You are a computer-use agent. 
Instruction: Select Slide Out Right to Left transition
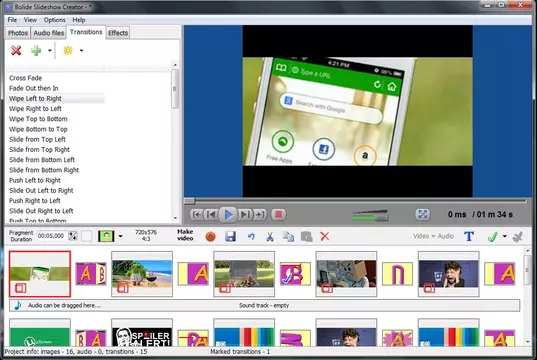click(x=41, y=211)
